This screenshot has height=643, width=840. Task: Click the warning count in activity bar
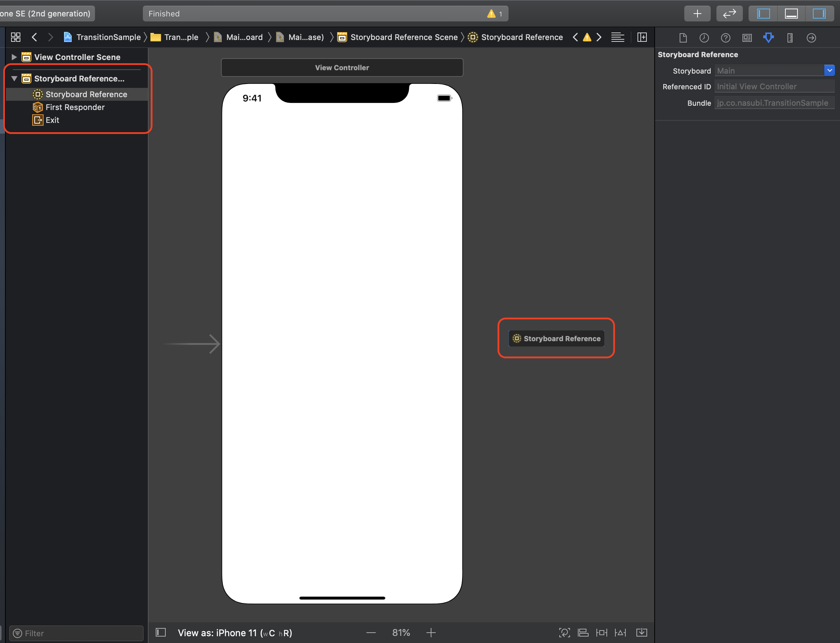pos(495,14)
